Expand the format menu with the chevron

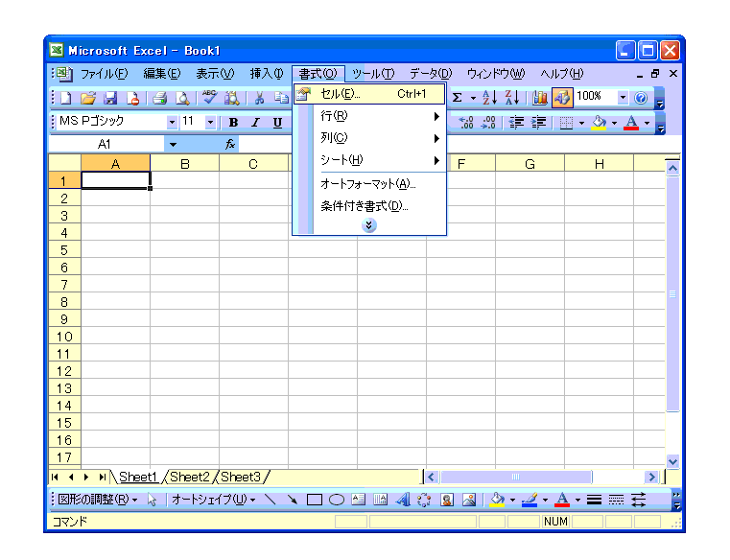tap(369, 224)
